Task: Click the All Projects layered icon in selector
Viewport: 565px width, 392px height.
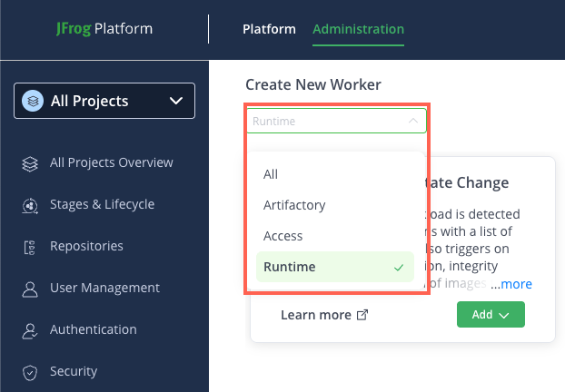Action: 33,101
